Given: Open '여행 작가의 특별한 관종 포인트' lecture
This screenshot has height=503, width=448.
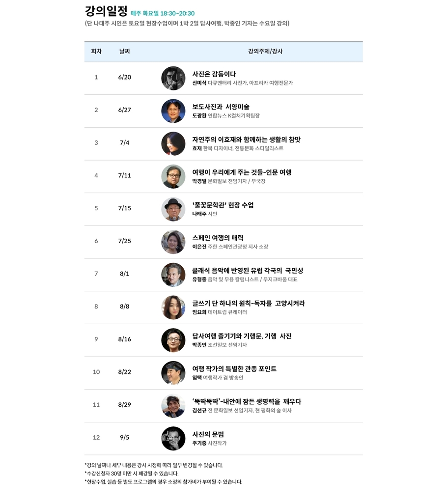Looking at the screenshot, I should pos(234,369).
